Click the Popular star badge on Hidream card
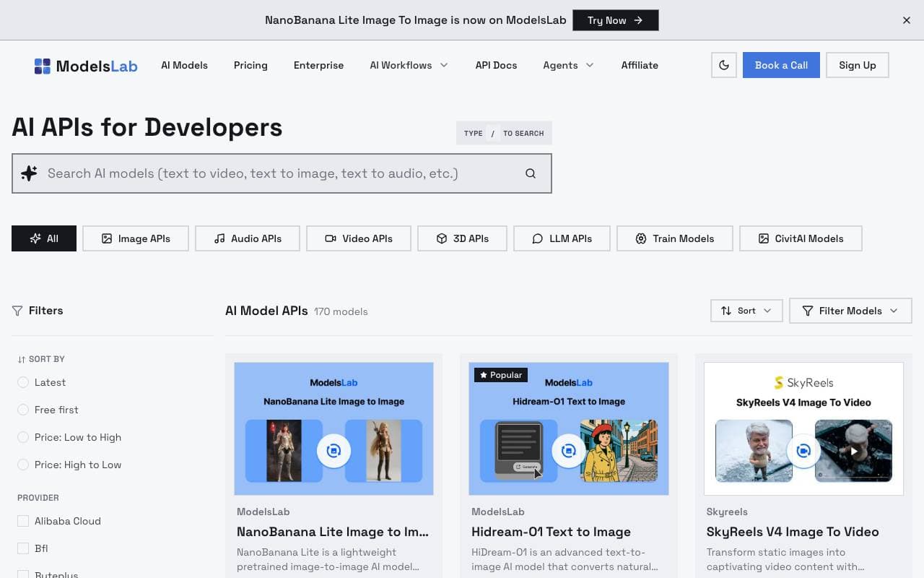 pos(501,375)
